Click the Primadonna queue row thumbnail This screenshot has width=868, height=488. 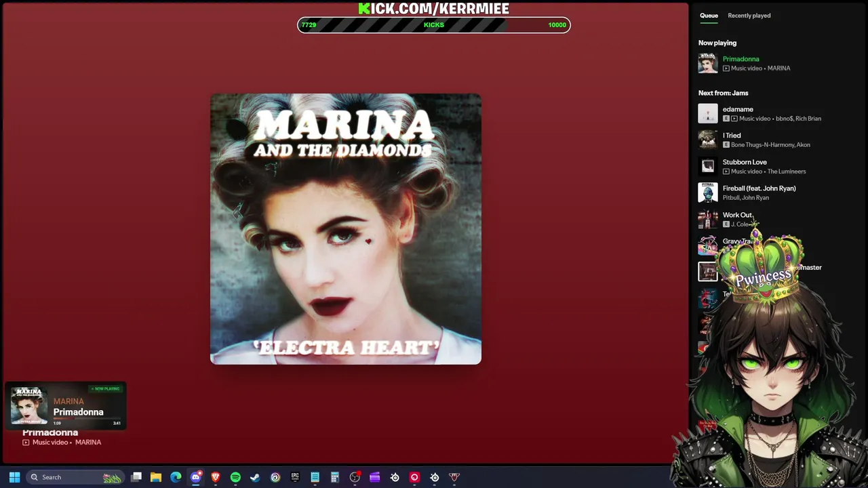point(708,63)
